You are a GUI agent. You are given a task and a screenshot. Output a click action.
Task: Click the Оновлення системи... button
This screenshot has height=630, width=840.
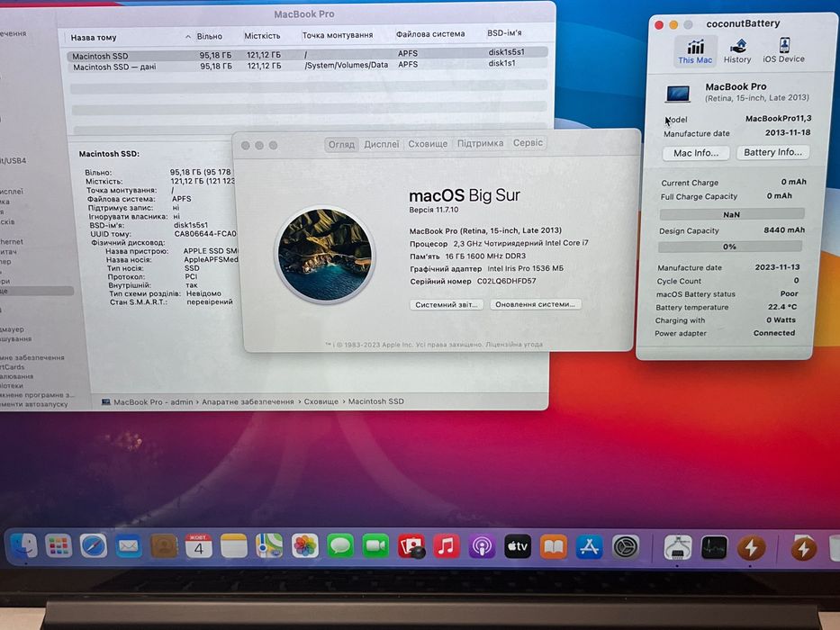535,304
